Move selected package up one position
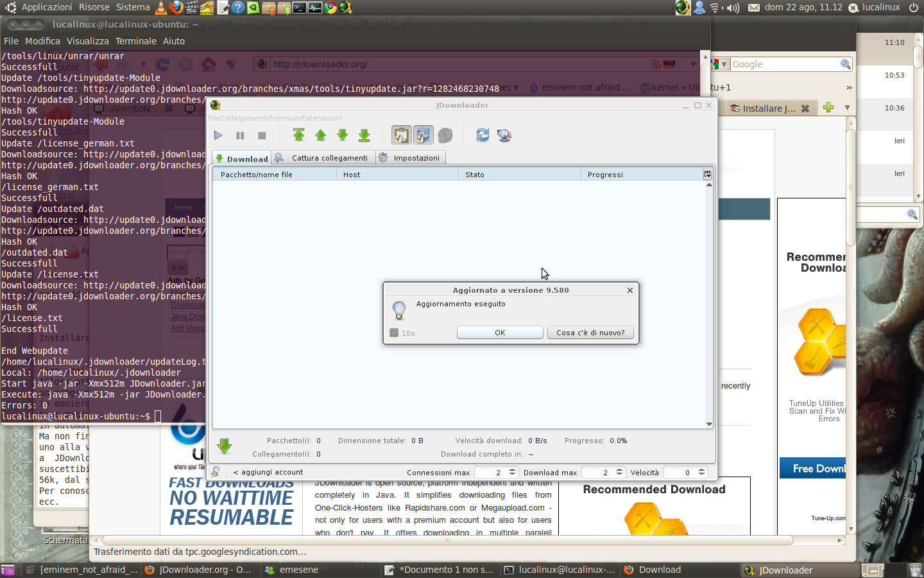The image size is (924, 578). [321, 135]
